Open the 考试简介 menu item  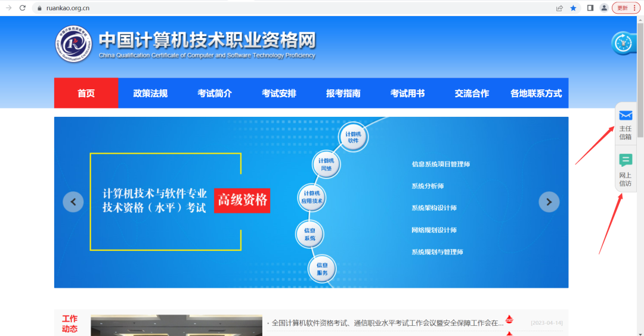pos(215,93)
